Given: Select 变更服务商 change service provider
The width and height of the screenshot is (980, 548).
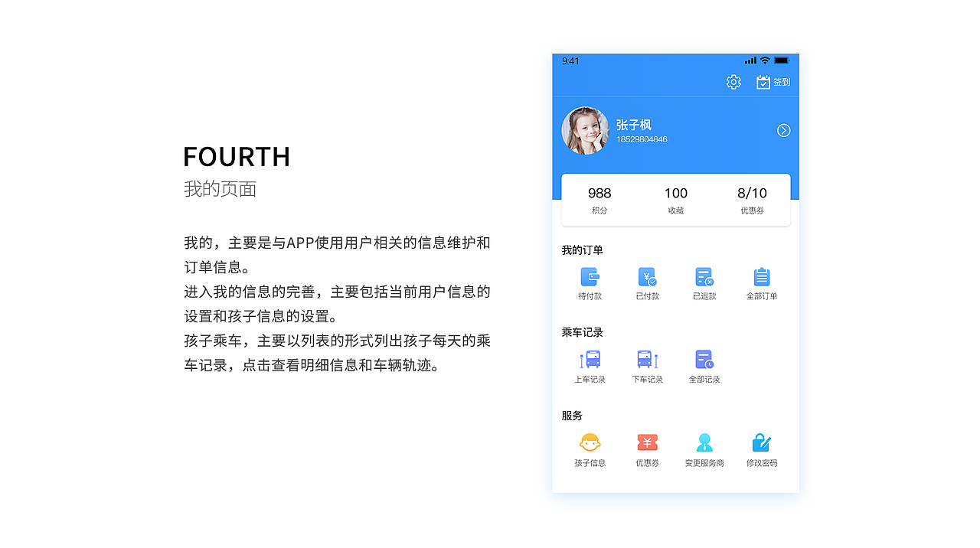Looking at the screenshot, I should pos(704,442).
